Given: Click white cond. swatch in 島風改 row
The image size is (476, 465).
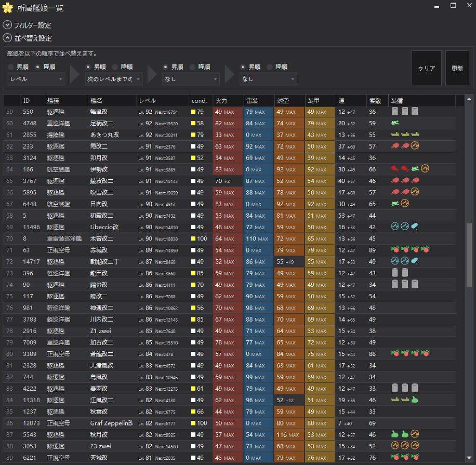Looking at the screenshot, I should [x=193, y=377].
